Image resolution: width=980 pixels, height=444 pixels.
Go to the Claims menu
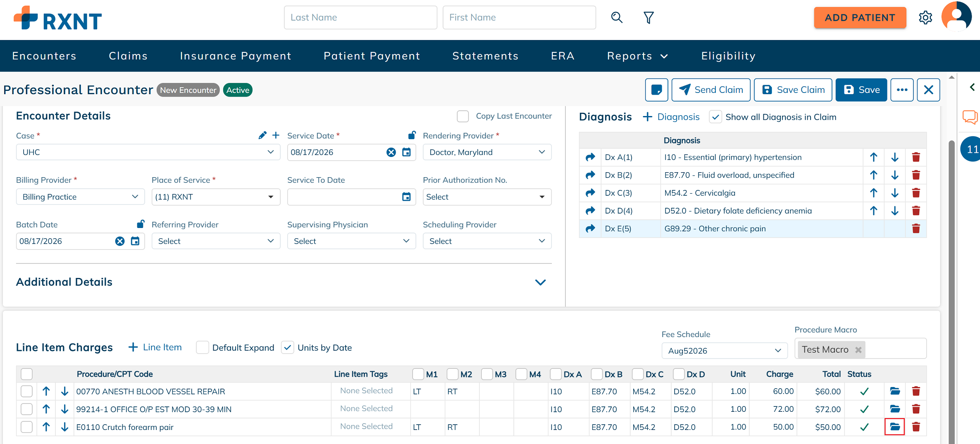pyautogui.click(x=128, y=56)
